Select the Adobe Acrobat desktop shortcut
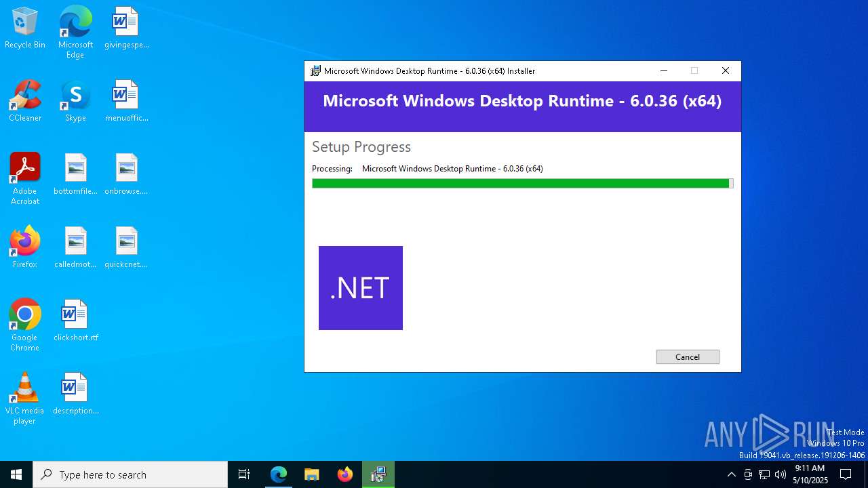868x488 pixels. (25, 179)
